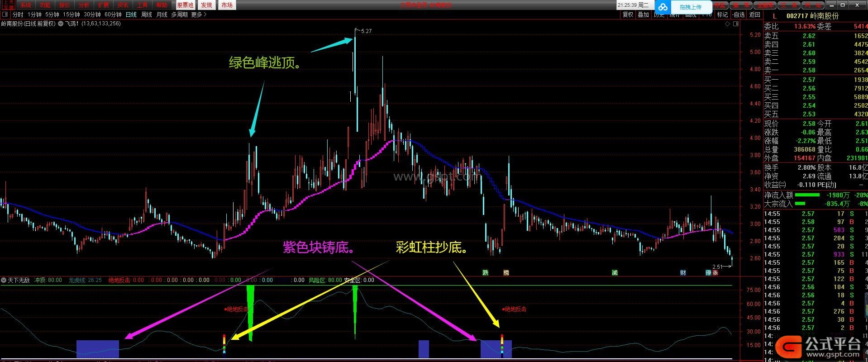
Task: Click the 叠加 toolbar button
Action: coord(643,14)
